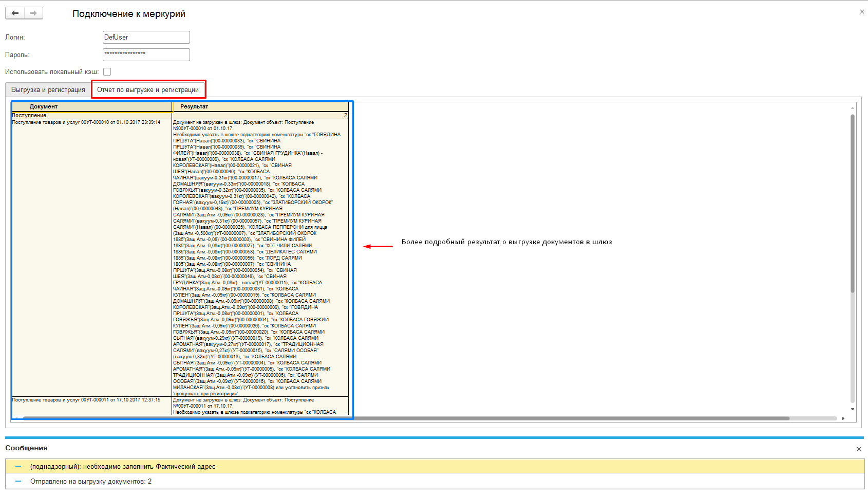Select the Поступление group row

coord(92,116)
